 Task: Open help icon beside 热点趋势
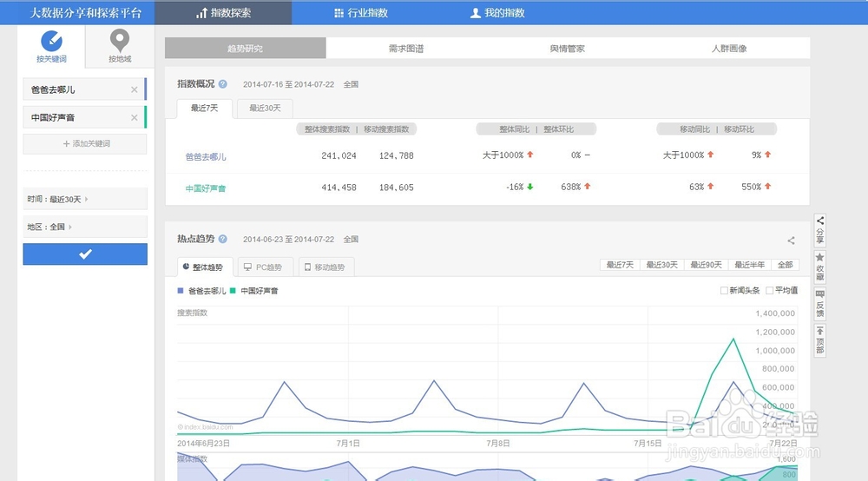pos(222,239)
